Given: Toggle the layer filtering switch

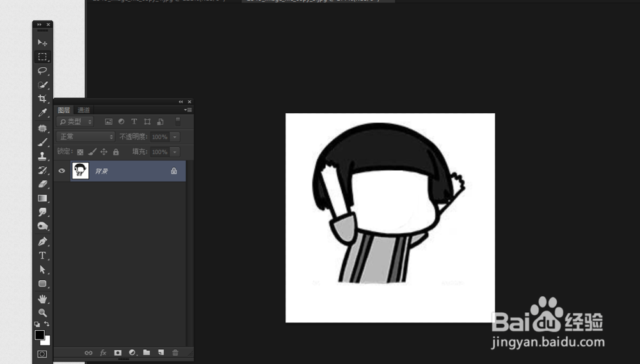Looking at the screenshot, I should click(x=177, y=121).
